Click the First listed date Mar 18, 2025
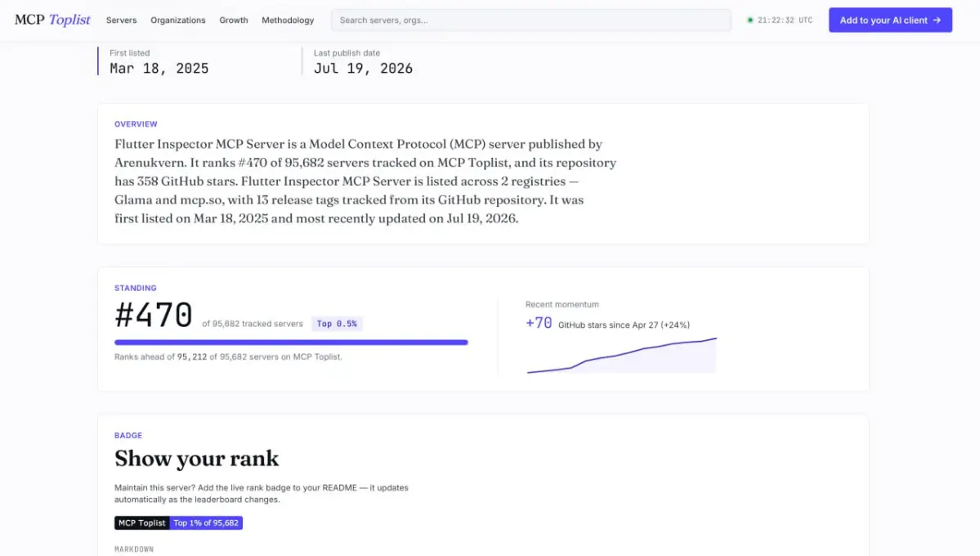Viewport: 980px width, 556px height. coord(159,68)
